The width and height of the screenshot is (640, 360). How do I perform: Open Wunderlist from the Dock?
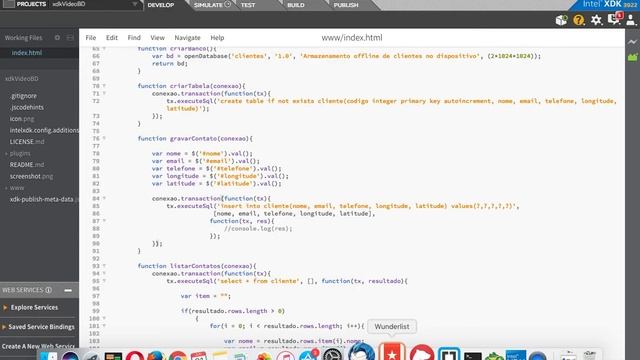click(392, 352)
